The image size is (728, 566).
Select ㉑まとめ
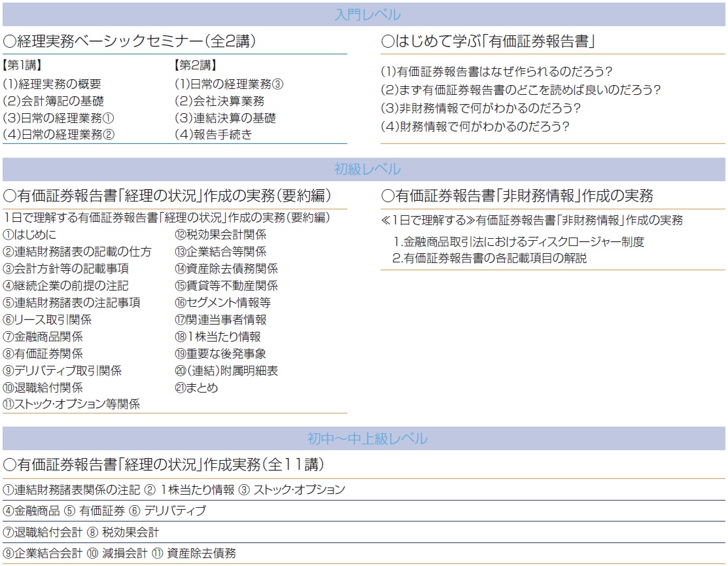(x=196, y=388)
